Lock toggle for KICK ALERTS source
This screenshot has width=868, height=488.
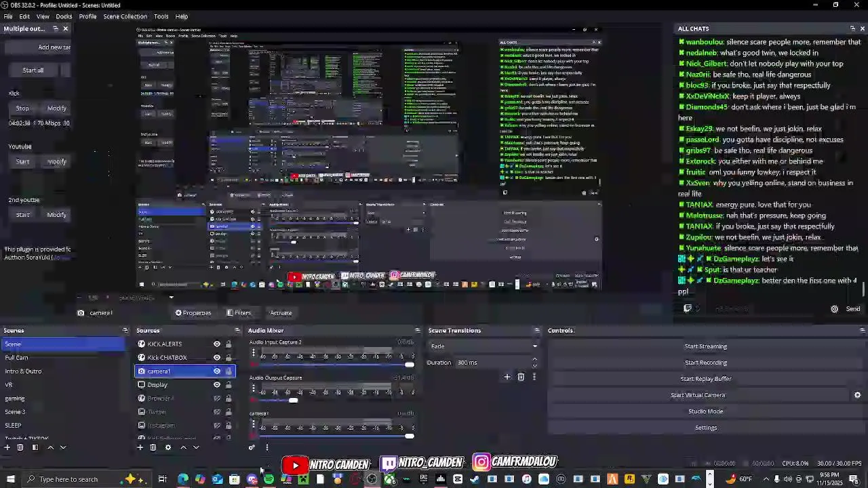(x=229, y=344)
